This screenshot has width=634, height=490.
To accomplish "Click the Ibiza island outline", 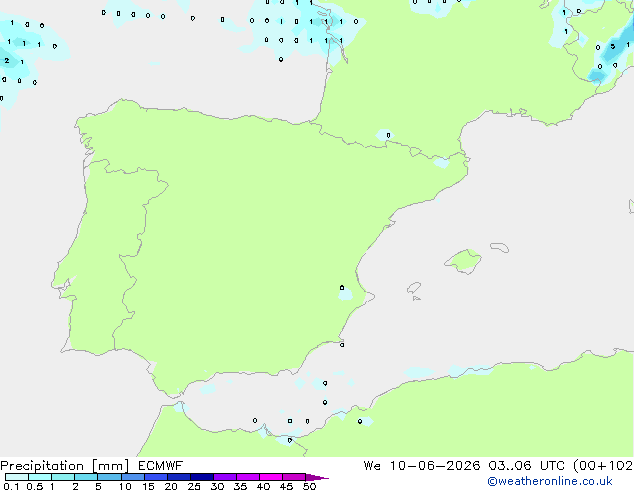I will 414,288.
